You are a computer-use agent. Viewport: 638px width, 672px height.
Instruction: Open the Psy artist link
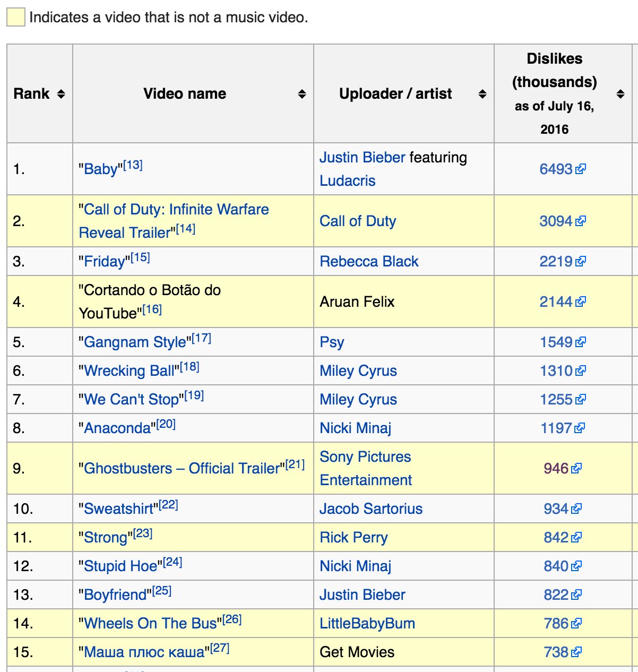[332, 342]
